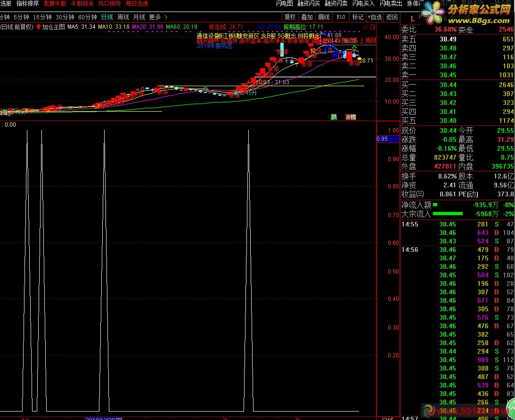The height and width of the screenshot is (420, 515).
Task: Click the MA5: 31.34 label
Action: [82, 27]
